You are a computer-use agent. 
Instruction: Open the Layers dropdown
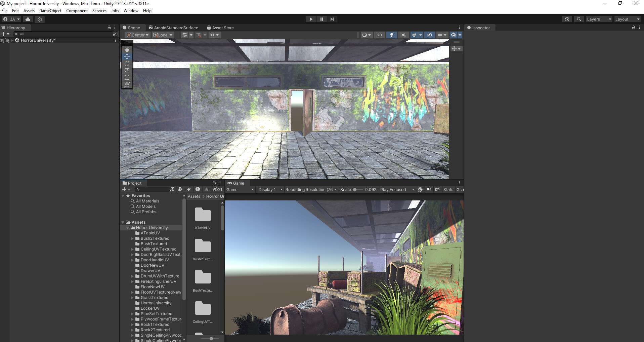pos(599,19)
